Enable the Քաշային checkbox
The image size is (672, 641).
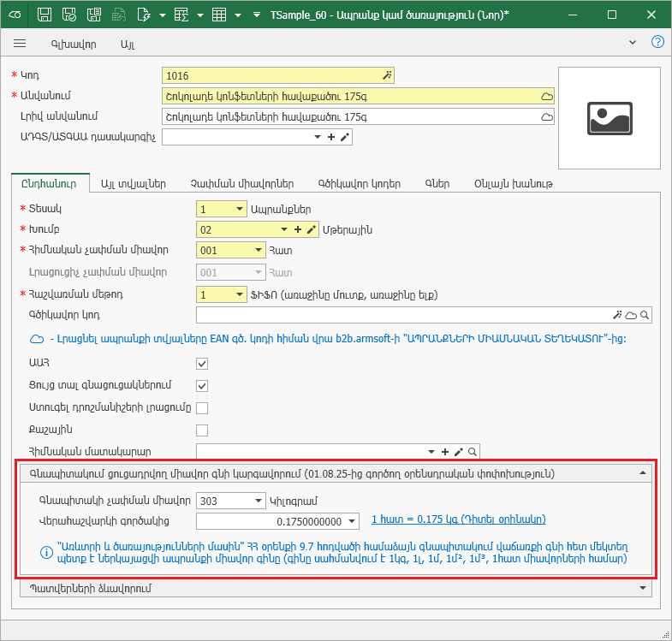[x=202, y=430]
